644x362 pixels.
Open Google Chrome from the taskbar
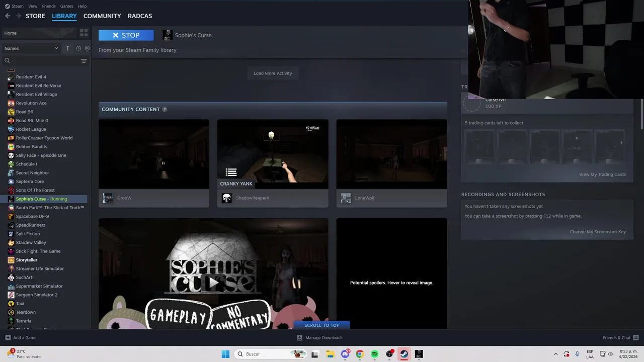pos(359,354)
